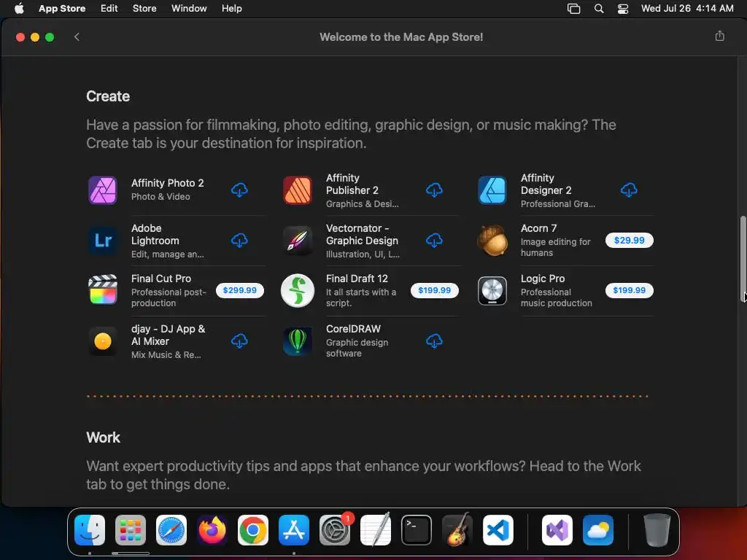Click the date and time in menu bar
This screenshot has width=747, height=560.
tap(687, 9)
